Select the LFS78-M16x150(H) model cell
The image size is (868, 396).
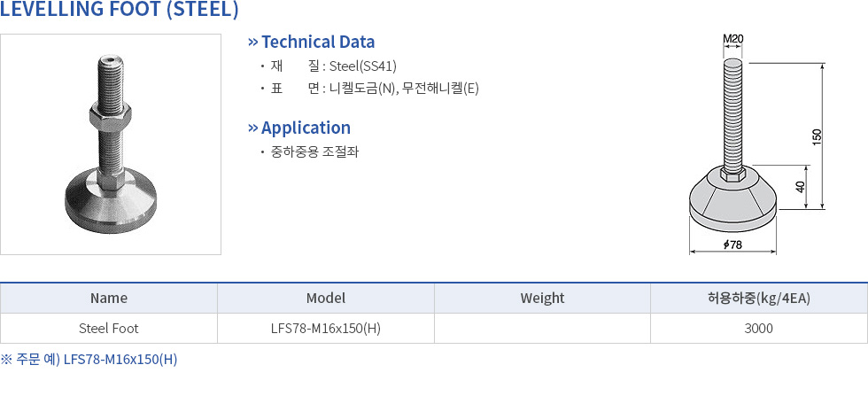click(x=325, y=329)
